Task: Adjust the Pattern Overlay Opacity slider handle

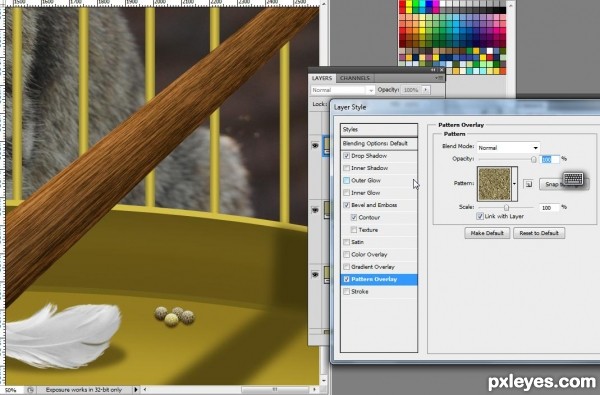Action: (533, 160)
